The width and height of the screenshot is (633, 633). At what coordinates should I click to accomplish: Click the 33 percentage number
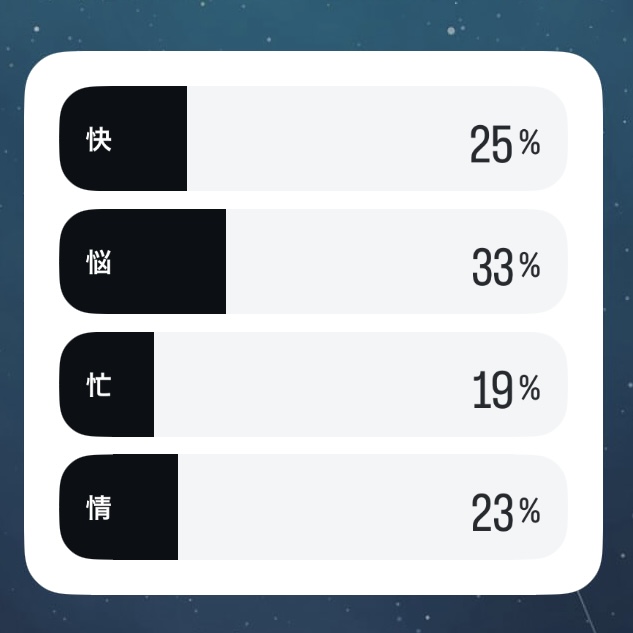point(491,268)
